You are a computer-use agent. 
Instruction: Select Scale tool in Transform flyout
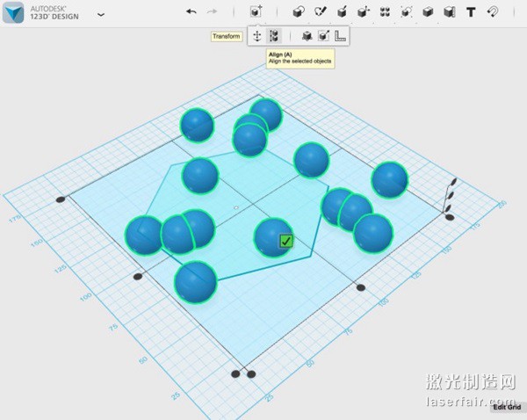[x=307, y=36]
